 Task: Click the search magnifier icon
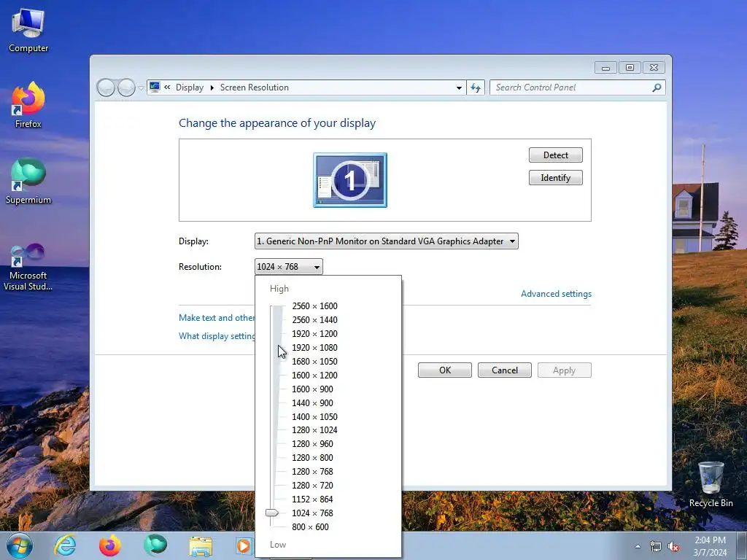[x=657, y=87]
